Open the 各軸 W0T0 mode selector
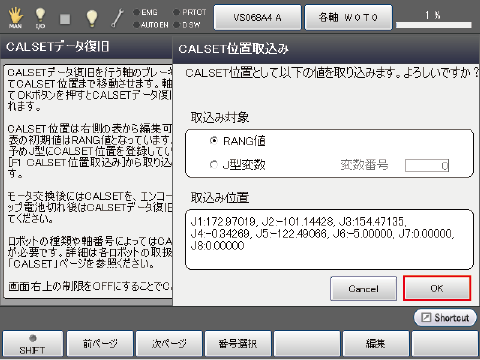This screenshot has width=480, height=360. (x=348, y=17)
